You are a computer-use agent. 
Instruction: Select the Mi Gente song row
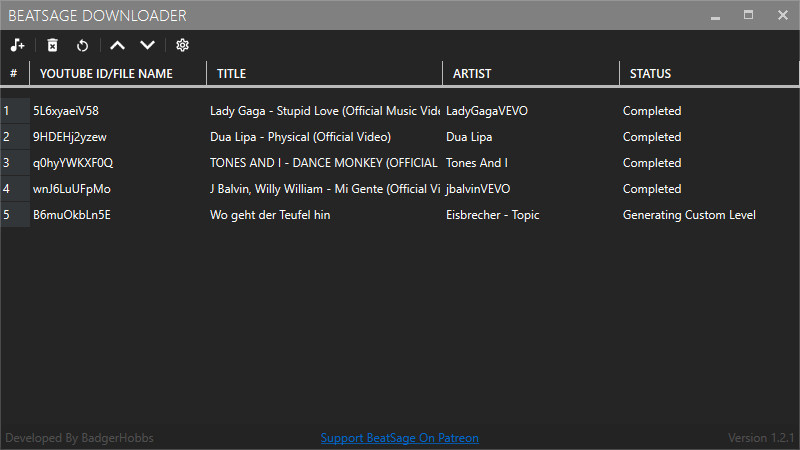pos(400,189)
